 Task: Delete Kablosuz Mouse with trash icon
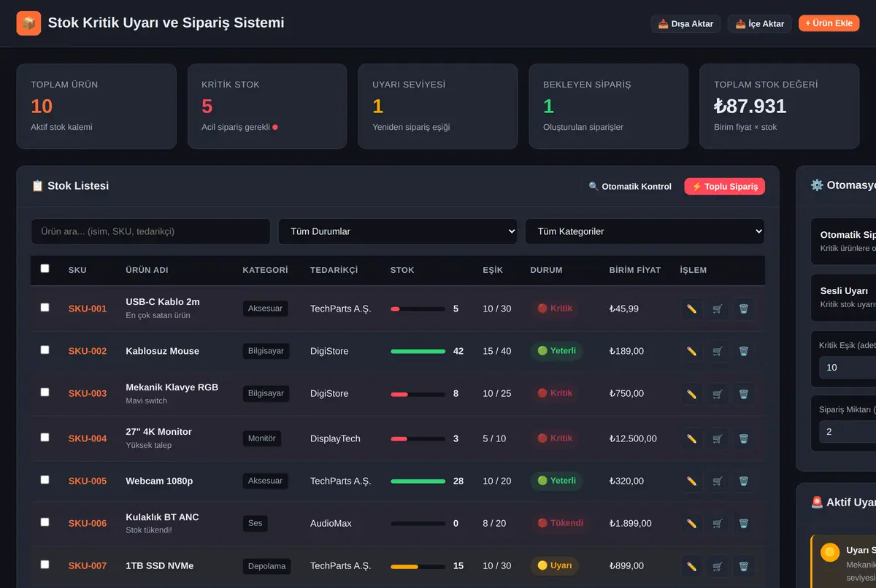[x=743, y=351]
